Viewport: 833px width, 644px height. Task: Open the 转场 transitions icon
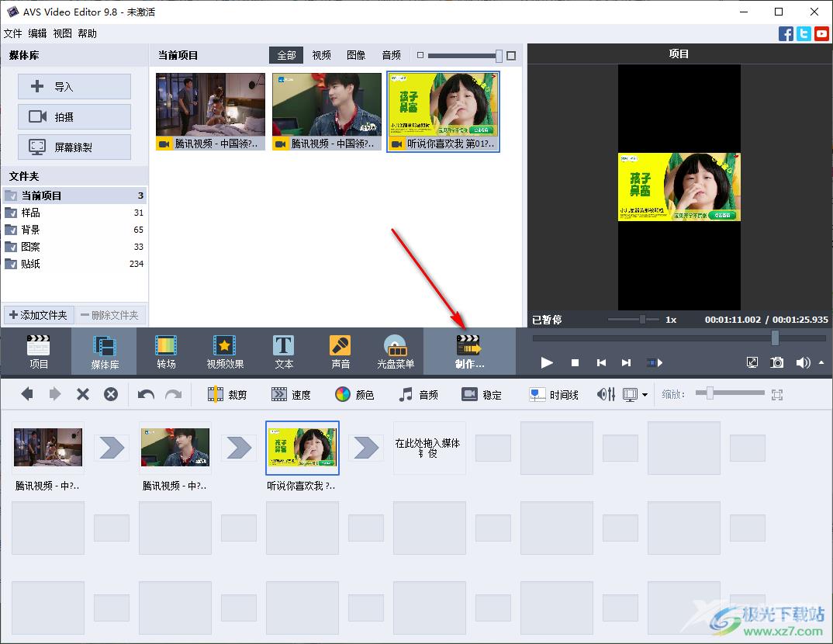coord(166,351)
